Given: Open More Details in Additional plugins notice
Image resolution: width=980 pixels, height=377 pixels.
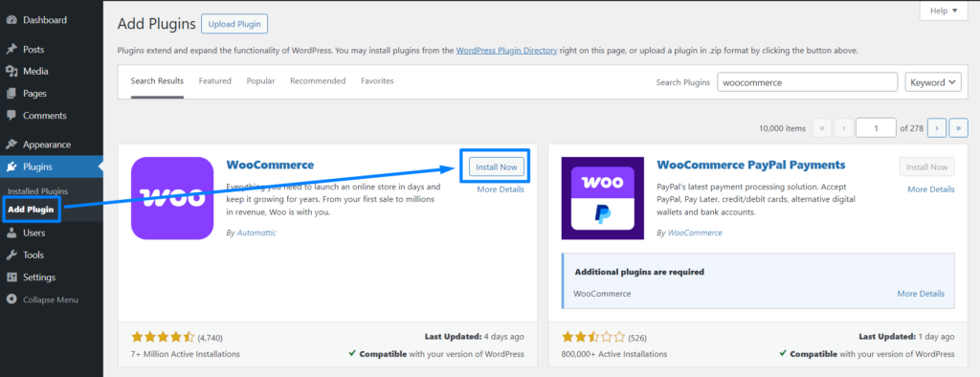Looking at the screenshot, I should click(921, 294).
